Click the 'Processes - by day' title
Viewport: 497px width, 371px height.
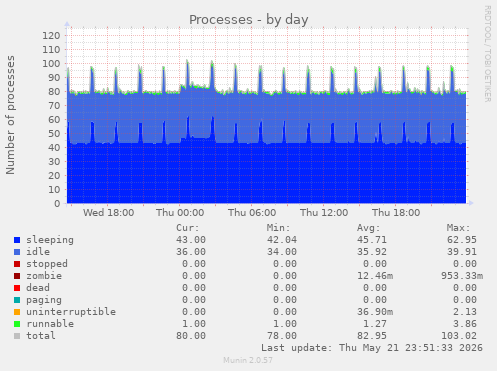249,20
